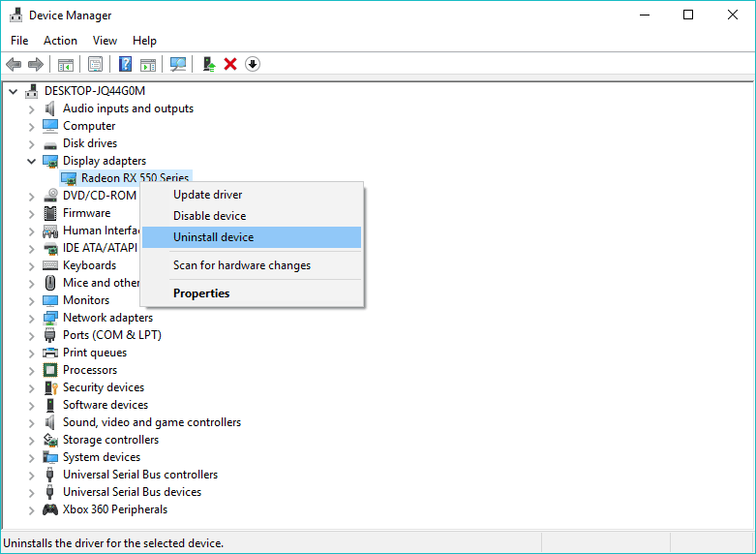The image size is (756, 554).
Task: Expand the Network adapters category
Action: [31, 319]
